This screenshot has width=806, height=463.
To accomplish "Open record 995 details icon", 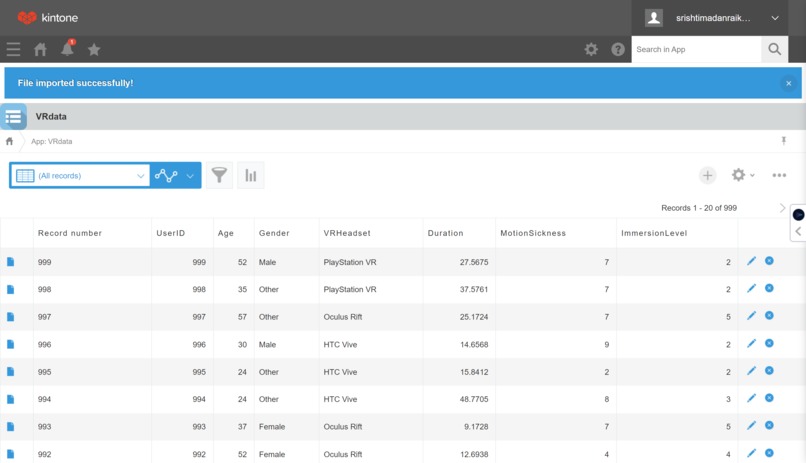I will (x=10, y=372).
